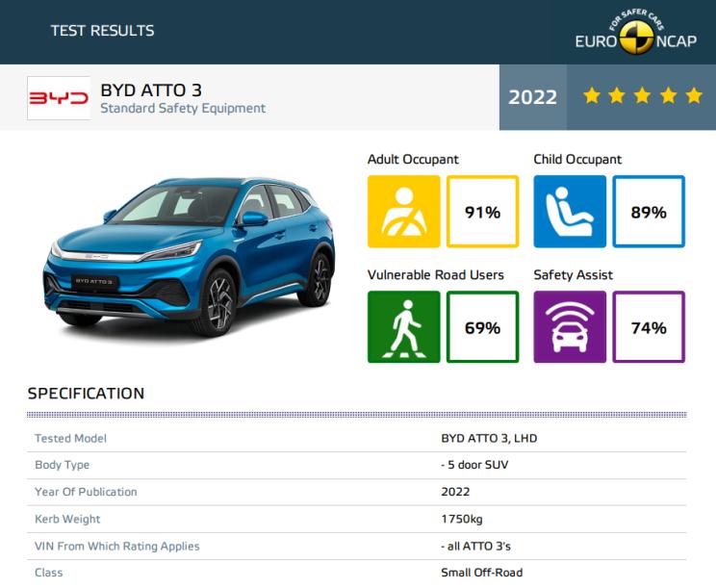Click the Standard Safety Equipment subtitle
716x588 pixels.
(183, 108)
